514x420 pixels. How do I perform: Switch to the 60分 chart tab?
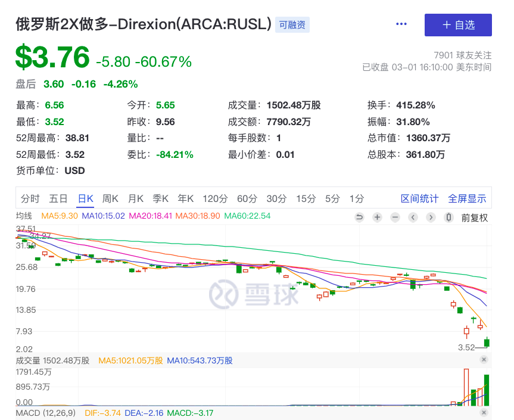coord(247,198)
